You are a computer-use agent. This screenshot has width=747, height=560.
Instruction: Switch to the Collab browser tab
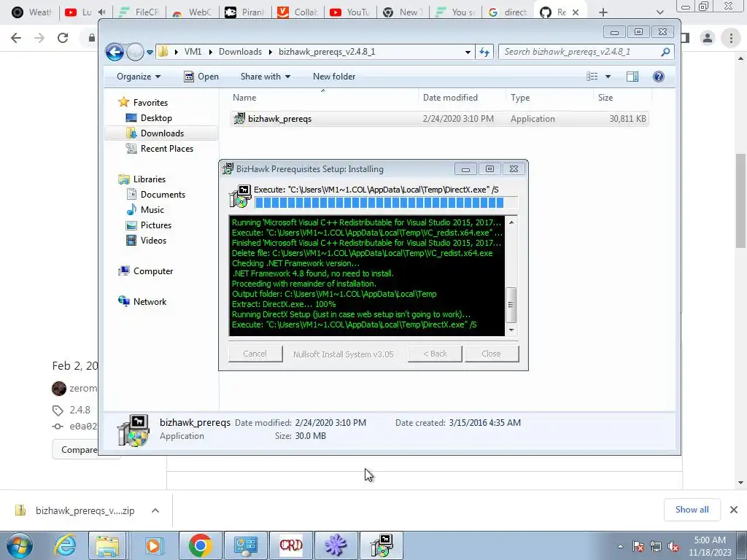(298, 12)
